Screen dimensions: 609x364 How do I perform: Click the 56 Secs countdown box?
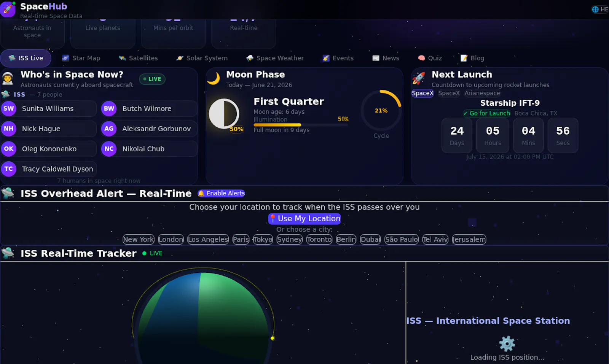coord(563,135)
